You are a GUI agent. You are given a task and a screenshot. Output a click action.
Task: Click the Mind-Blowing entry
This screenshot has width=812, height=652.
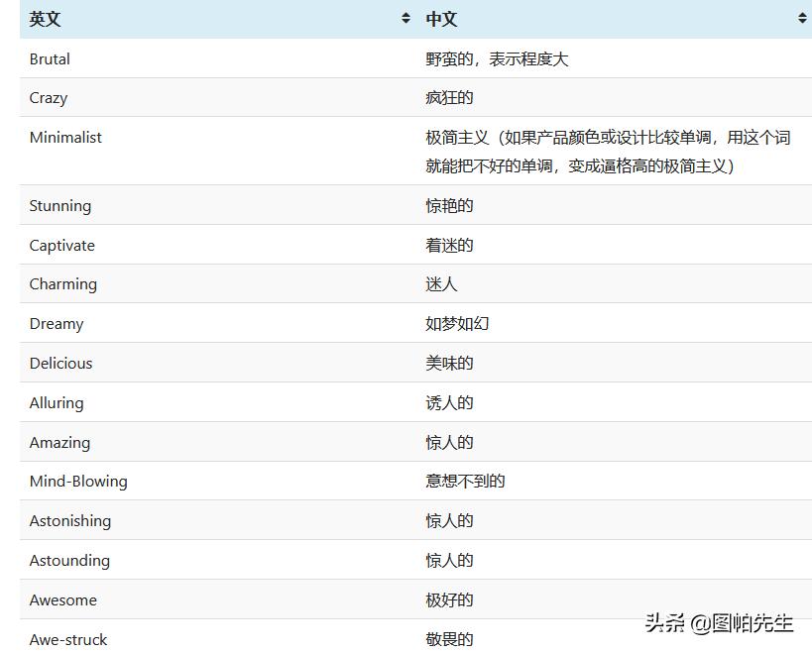(78, 481)
